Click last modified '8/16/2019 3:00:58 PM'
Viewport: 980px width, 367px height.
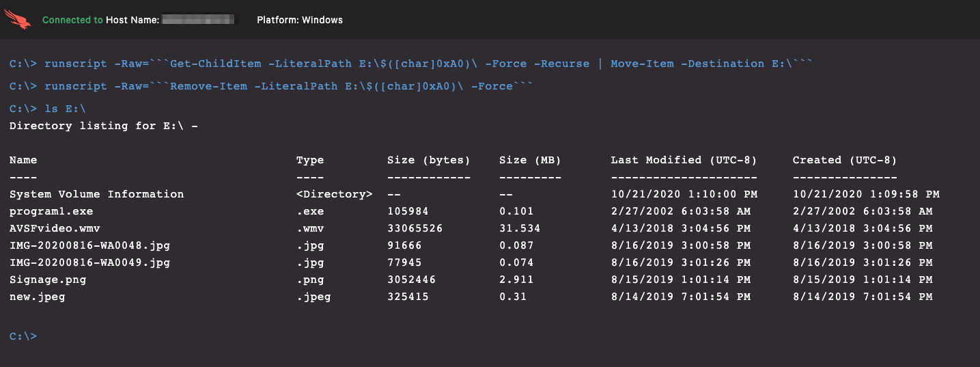click(x=681, y=245)
